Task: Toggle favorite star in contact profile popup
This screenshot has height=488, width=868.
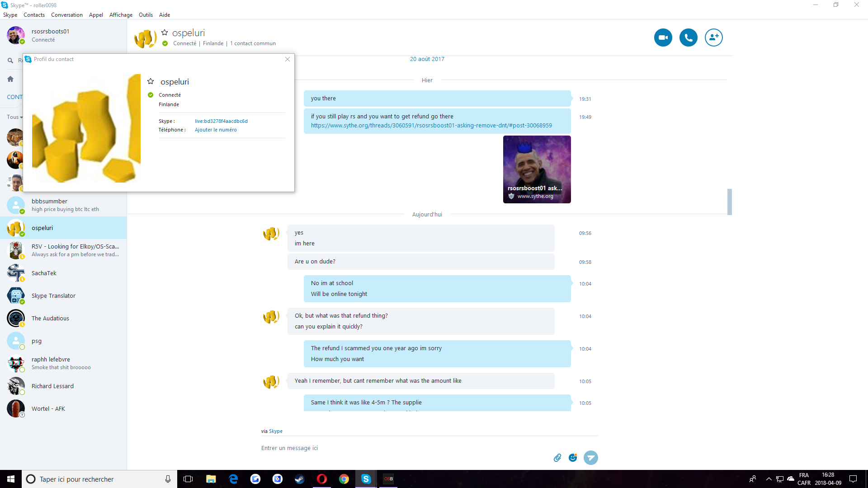Action: (x=151, y=81)
